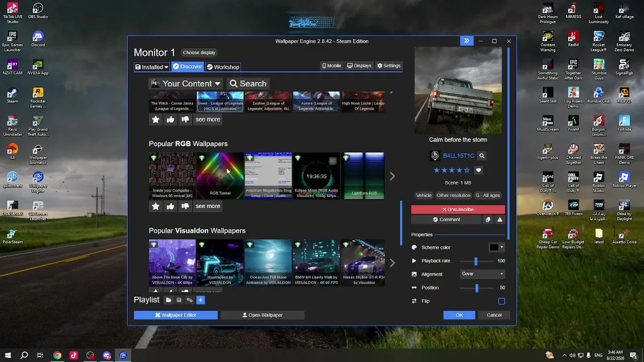Confirm with the OK button
Image resolution: width=644 pixels, height=362 pixels.
459,315
